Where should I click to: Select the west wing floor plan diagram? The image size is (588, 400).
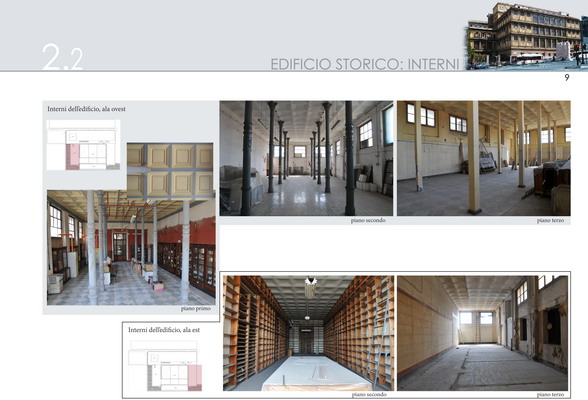83,145
